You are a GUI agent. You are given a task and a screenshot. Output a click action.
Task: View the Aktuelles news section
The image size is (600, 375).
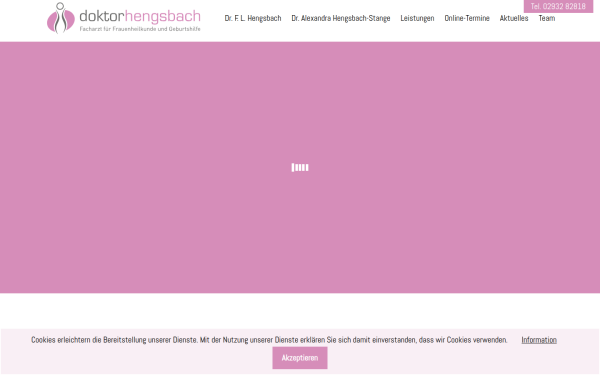514,18
